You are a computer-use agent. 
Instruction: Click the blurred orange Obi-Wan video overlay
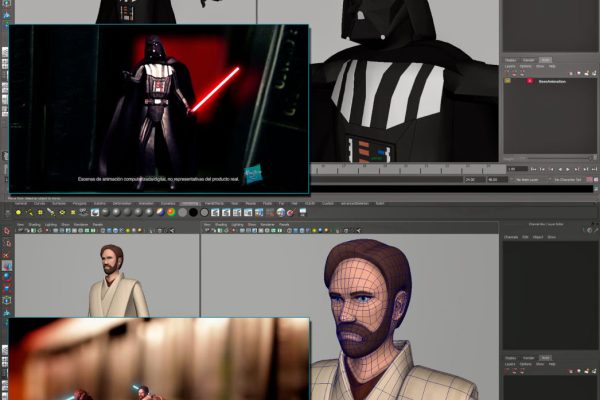[159, 359]
